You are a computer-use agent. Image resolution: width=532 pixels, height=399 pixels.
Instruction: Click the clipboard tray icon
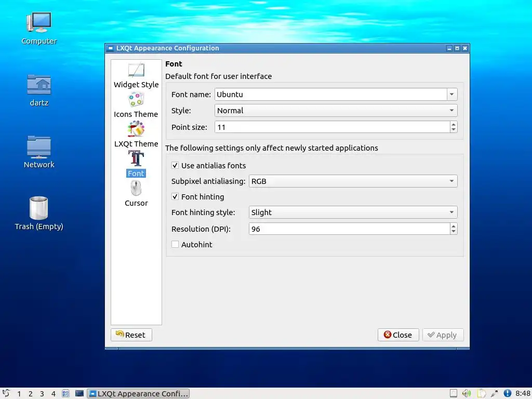(x=481, y=393)
